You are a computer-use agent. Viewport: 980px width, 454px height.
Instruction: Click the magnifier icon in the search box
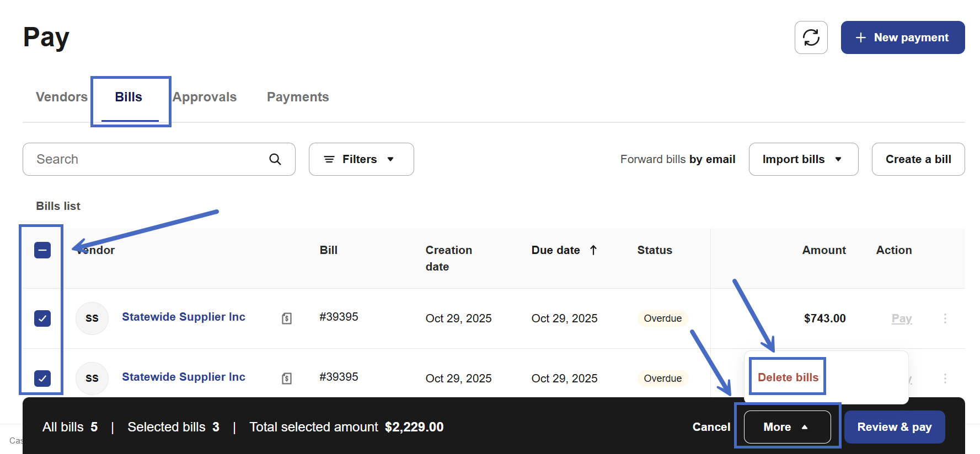(x=275, y=159)
